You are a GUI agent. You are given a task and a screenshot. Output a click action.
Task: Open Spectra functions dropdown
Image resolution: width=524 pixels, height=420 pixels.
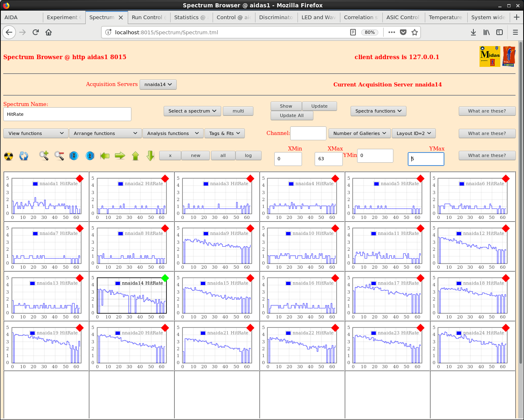[378, 111]
